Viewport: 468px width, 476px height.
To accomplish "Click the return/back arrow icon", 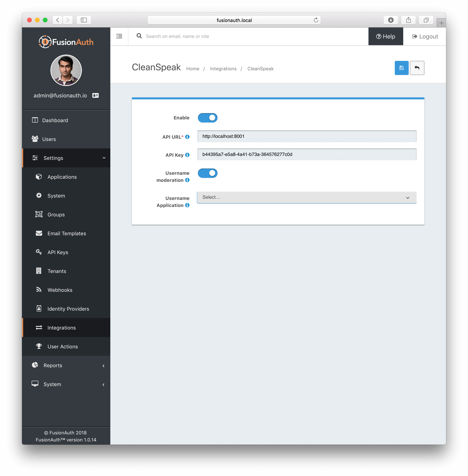I will click(x=417, y=68).
